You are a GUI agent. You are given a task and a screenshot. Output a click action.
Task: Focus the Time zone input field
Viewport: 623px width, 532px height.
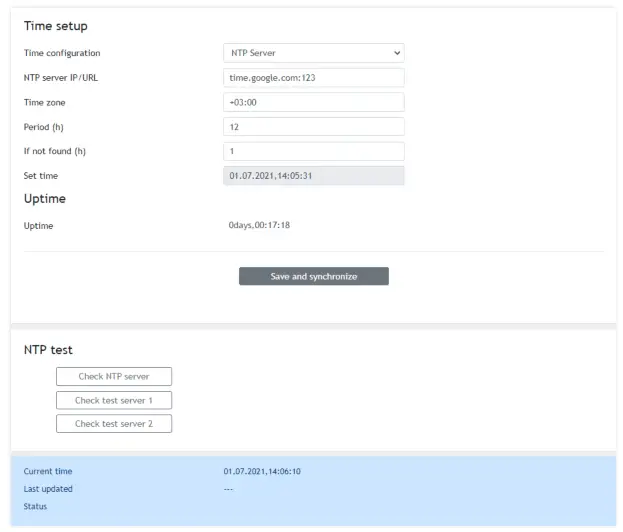click(x=313, y=102)
